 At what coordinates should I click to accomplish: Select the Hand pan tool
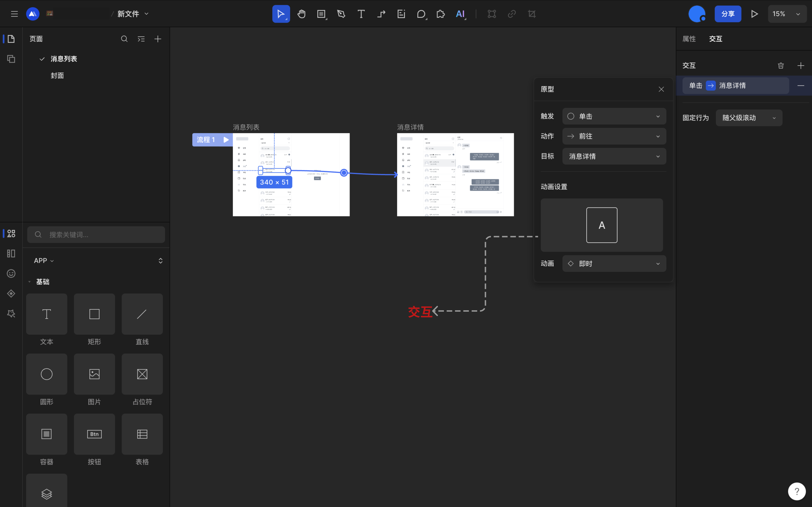coord(301,14)
